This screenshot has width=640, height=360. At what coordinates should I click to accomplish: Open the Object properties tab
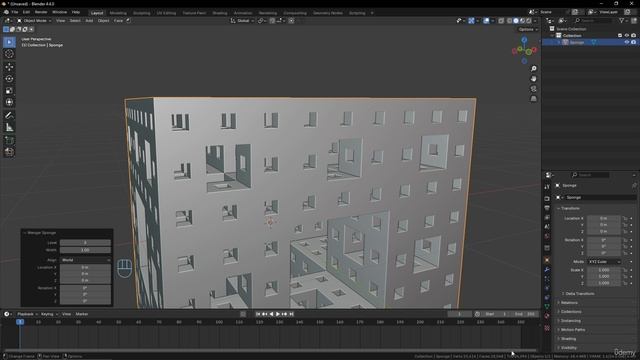pos(547,260)
